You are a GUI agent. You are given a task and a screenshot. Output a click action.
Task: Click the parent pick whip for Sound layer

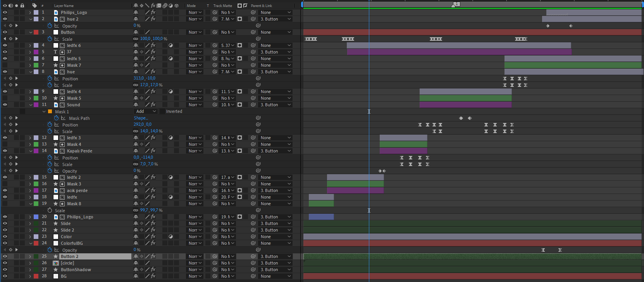(253, 105)
